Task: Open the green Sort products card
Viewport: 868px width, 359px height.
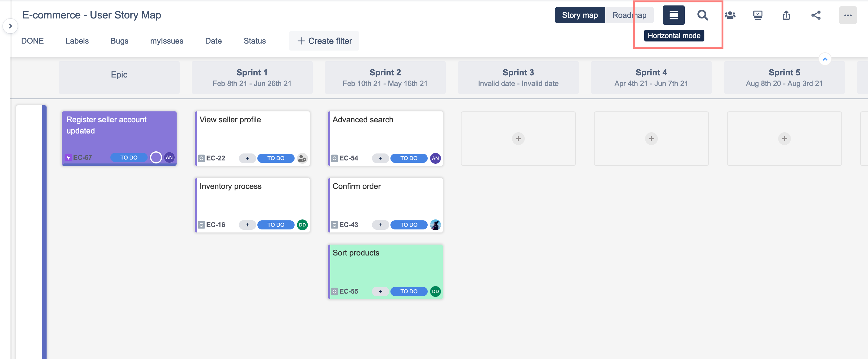Action: point(385,266)
